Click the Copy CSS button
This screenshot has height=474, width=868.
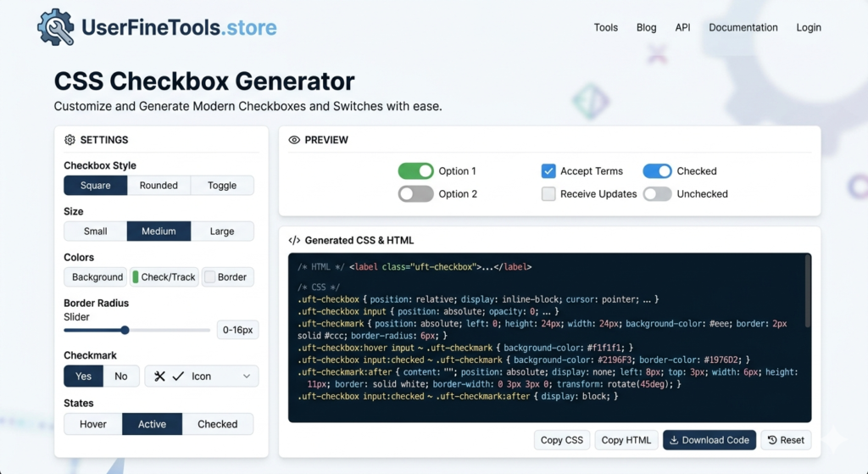[x=562, y=440]
